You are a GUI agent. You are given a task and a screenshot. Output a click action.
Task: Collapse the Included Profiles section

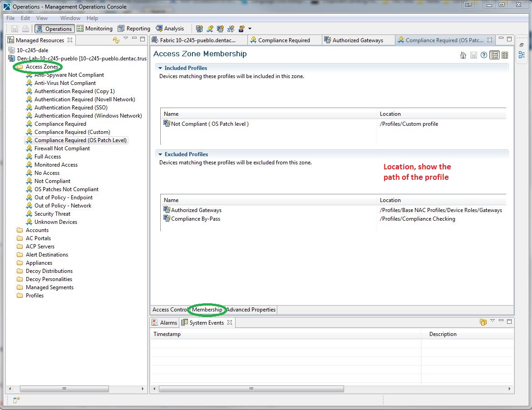(161, 68)
